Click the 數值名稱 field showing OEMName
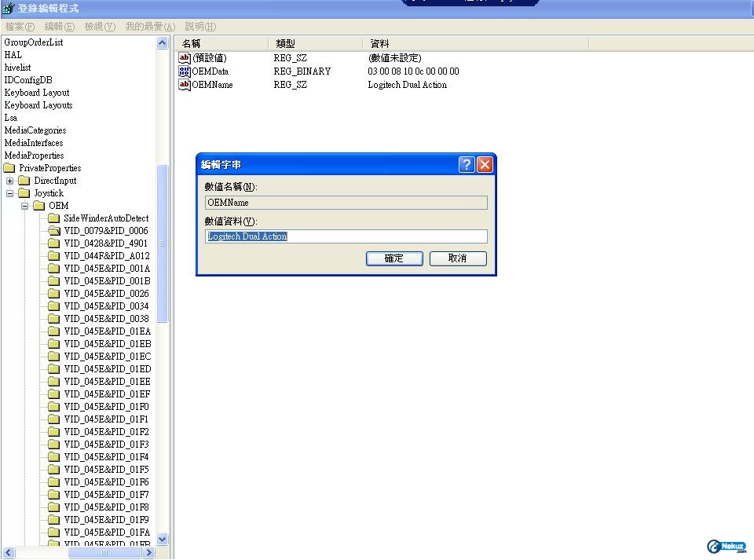This screenshot has height=560, width=754. pyautogui.click(x=346, y=203)
